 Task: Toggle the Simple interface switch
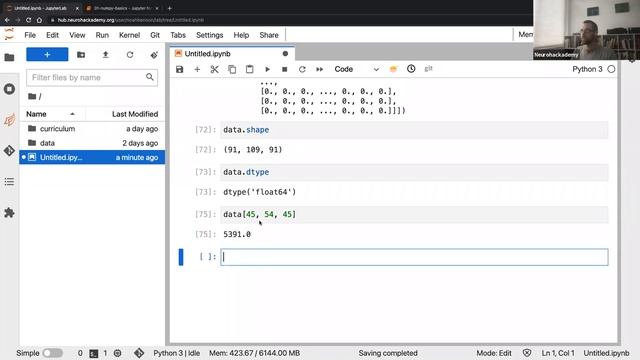click(53, 353)
